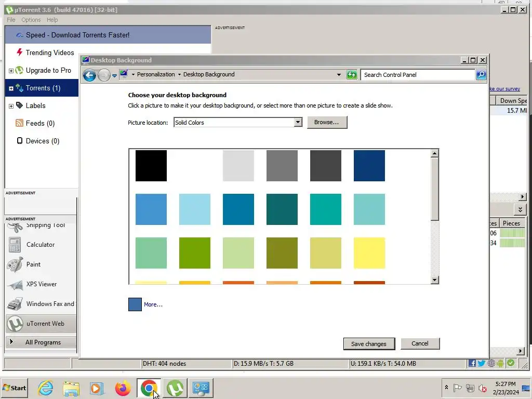
Task: Open Windows Explorer folder taskbar icon
Action: 71,388
